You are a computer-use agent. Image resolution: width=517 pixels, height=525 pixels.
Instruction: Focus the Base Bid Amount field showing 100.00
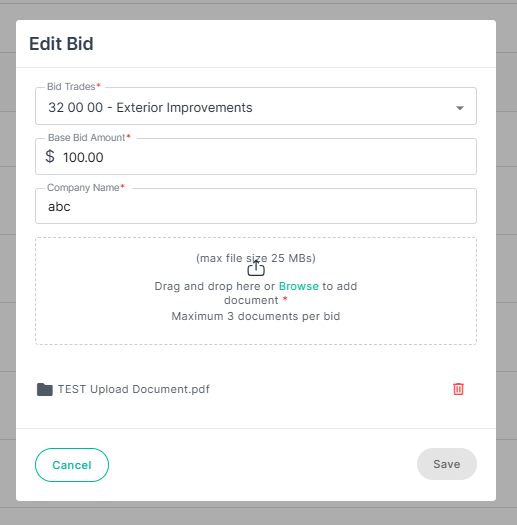pos(256,157)
